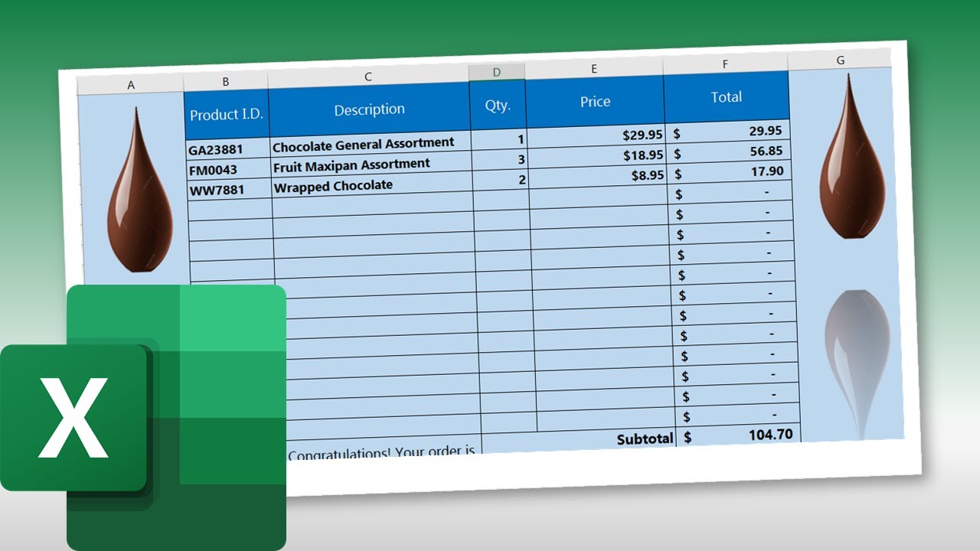
Task: Click the Qty. header cell
Action: coord(498,106)
